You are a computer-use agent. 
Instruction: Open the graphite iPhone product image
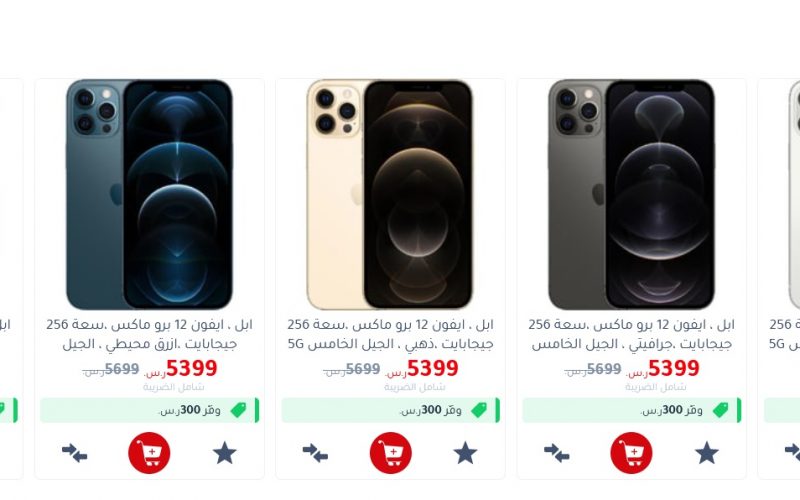[x=631, y=194]
